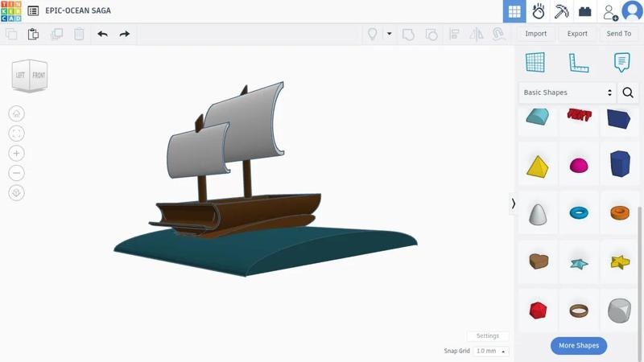Open the design list icon beside title

point(33,10)
